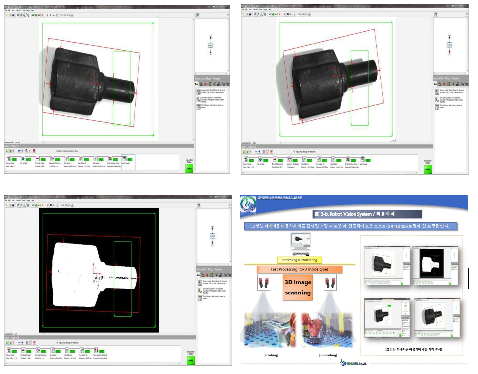Open first step palette entry in top-right window
Viewport: 478px width, 374px height.
click(x=450, y=91)
